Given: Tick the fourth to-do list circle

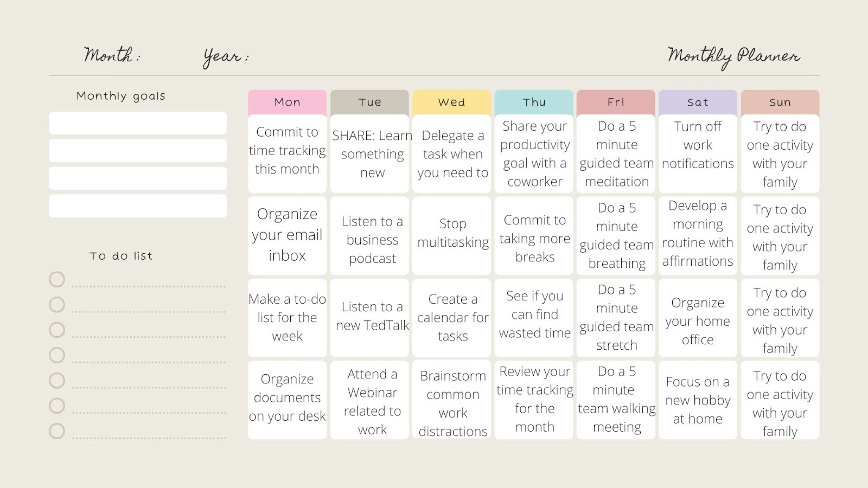Looking at the screenshot, I should (x=57, y=355).
